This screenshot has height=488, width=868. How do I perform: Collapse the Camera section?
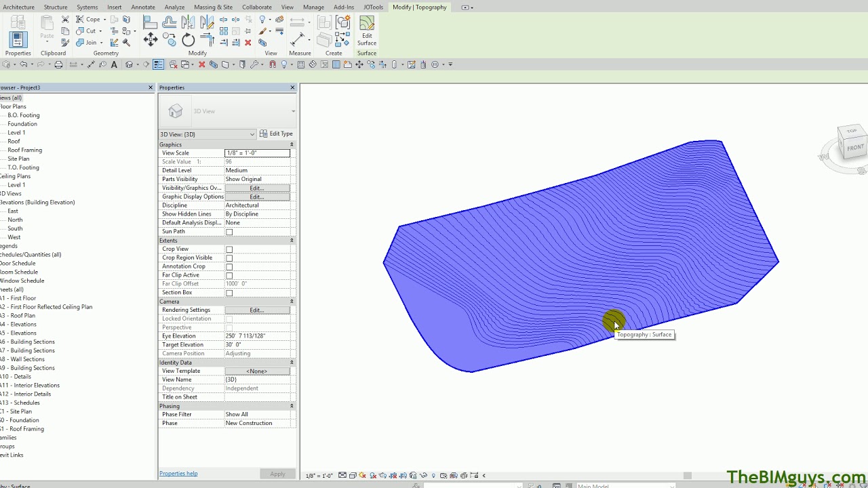[292, 302]
